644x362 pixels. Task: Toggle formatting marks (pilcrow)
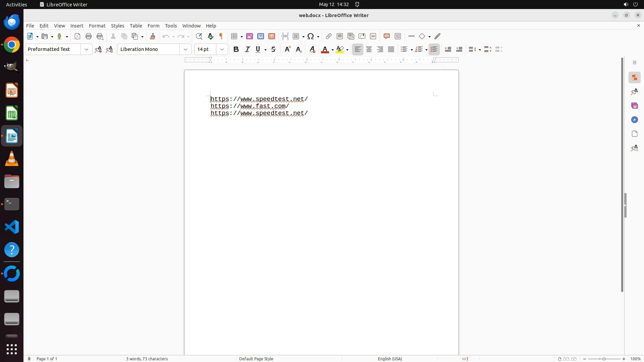pyautogui.click(x=221, y=37)
